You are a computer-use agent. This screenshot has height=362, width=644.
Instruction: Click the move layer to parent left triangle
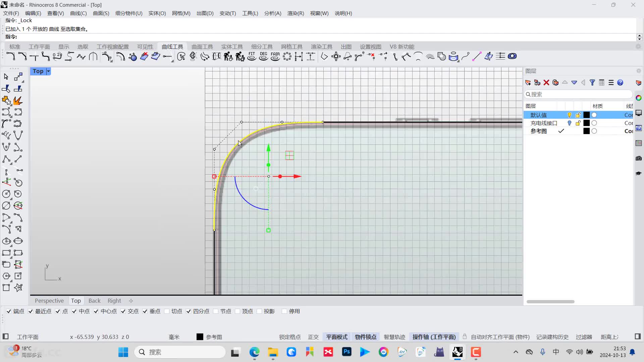tap(583, 82)
